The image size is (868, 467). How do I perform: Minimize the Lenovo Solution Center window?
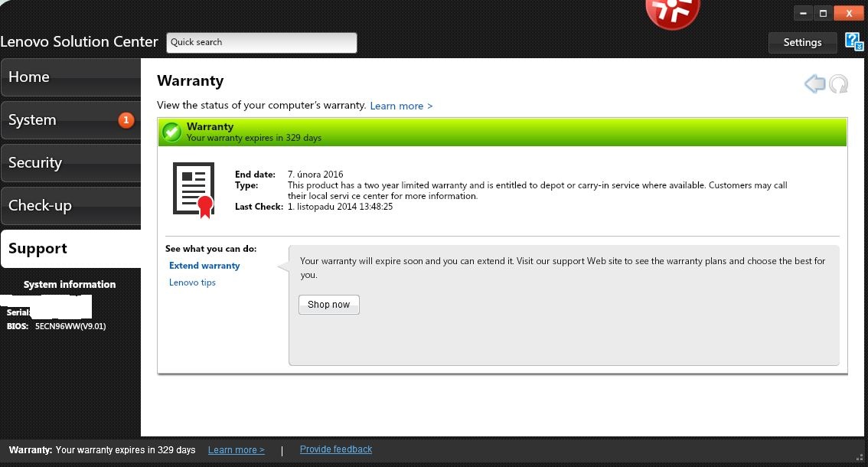coord(803,13)
